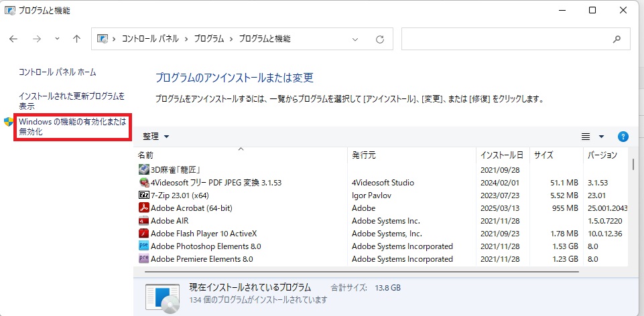The height and width of the screenshot is (316, 644).
Task: Sort by the バージョン column header
Action: click(605, 155)
